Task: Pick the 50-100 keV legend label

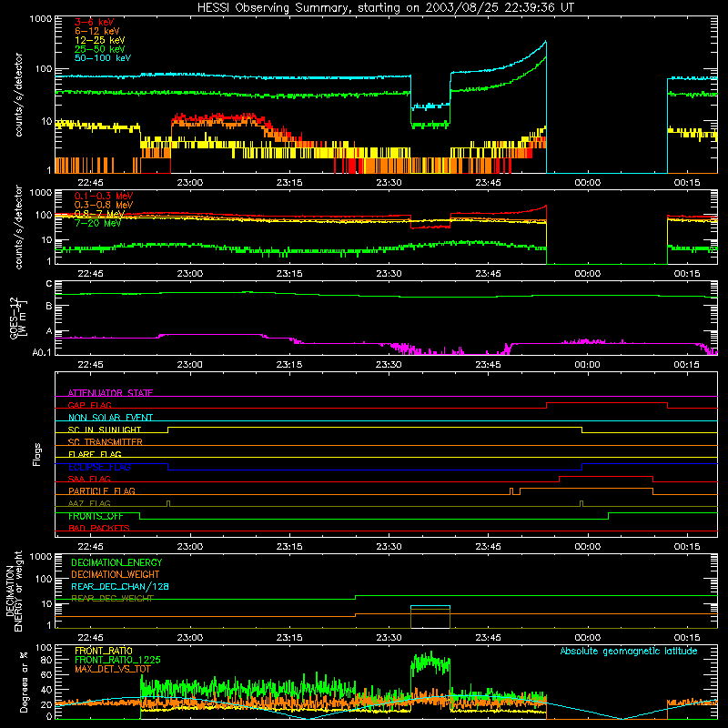Action: pos(103,57)
